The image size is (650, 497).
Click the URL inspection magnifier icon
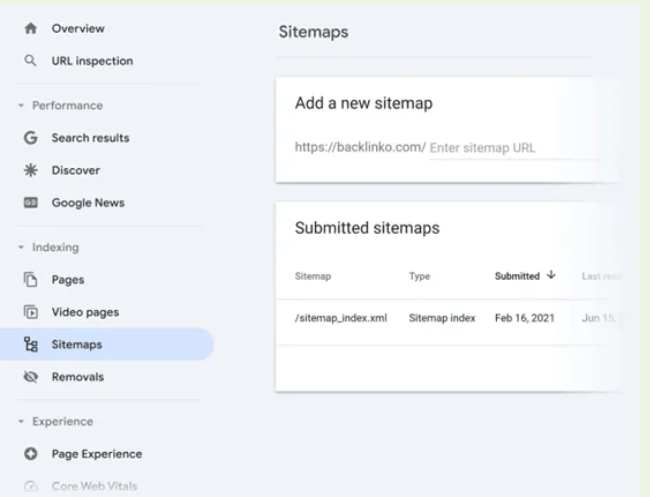tap(30, 61)
